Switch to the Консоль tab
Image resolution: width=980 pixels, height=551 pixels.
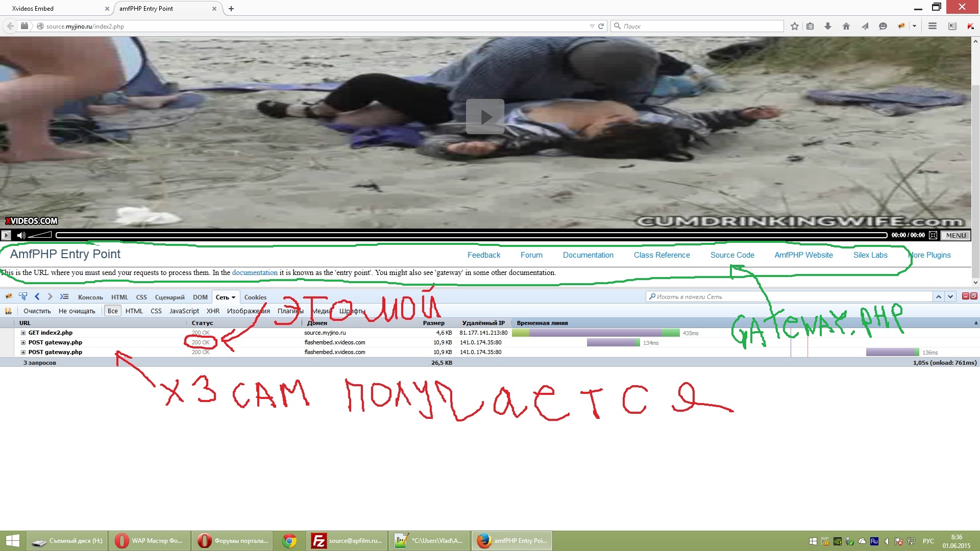(90, 297)
